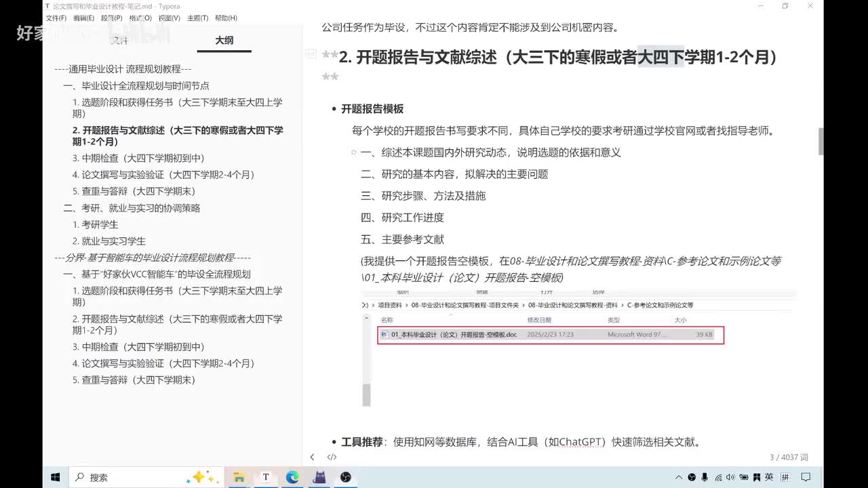Open the 编辑(E) menu

tap(84, 18)
